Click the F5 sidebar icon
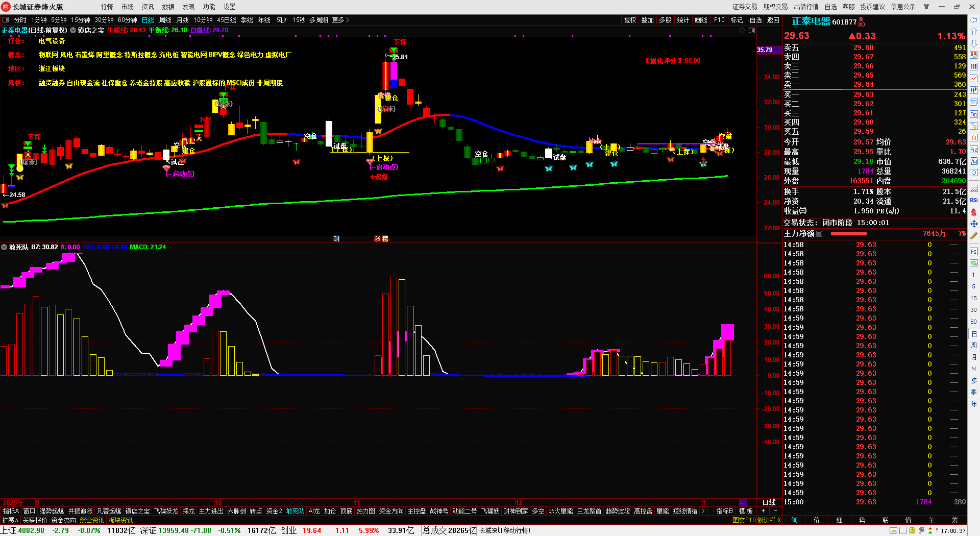980x536 pixels. pyautogui.click(x=974, y=252)
